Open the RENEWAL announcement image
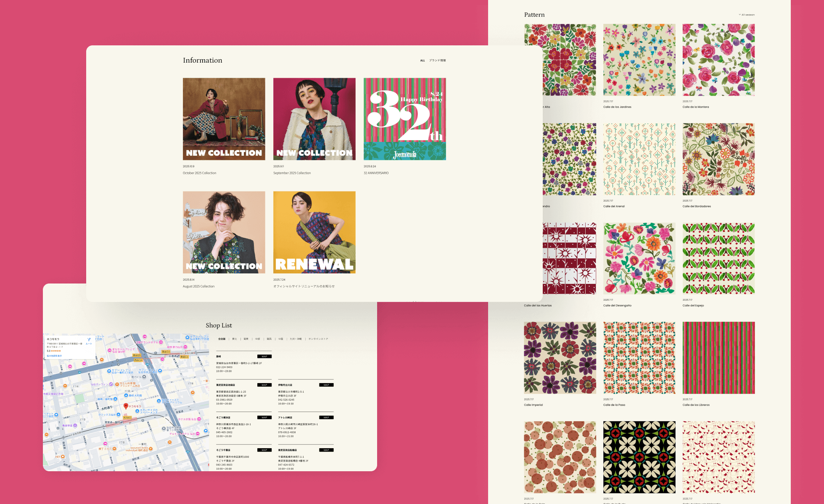The height and width of the screenshot is (504, 824). click(314, 232)
